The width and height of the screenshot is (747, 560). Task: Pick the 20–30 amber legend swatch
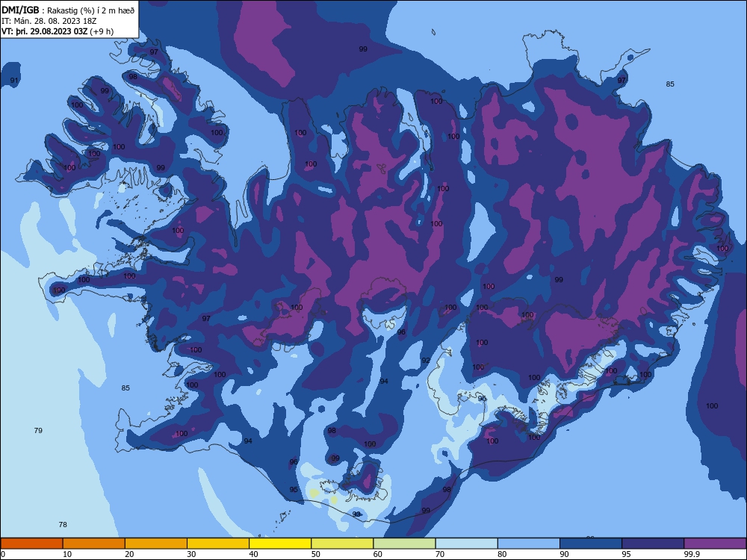[156, 544]
